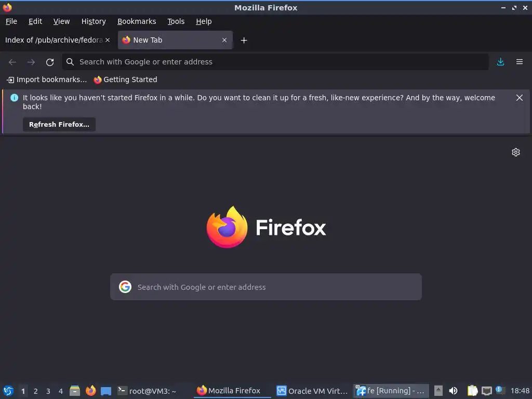Reload the current page

(x=50, y=62)
